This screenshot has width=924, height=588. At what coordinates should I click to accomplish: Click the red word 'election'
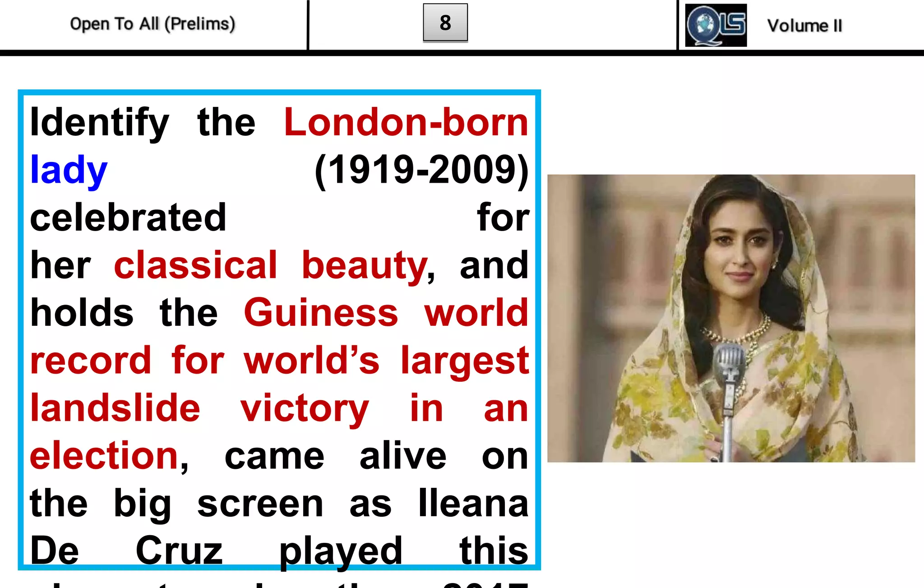tap(104, 456)
